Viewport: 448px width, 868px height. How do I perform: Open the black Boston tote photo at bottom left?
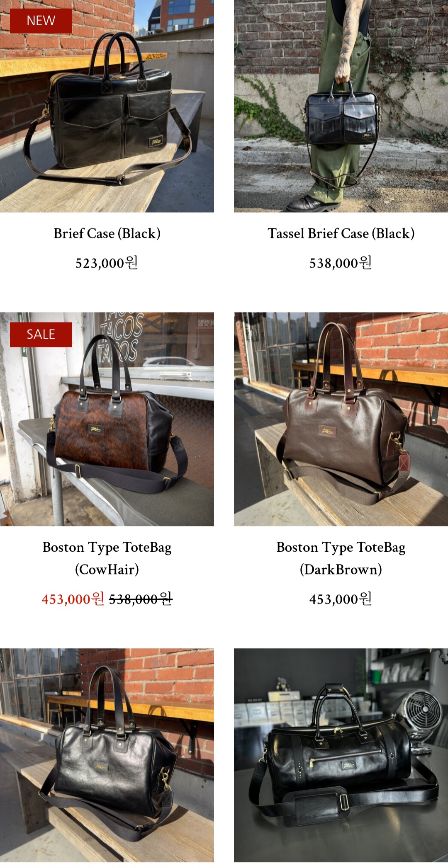107,755
